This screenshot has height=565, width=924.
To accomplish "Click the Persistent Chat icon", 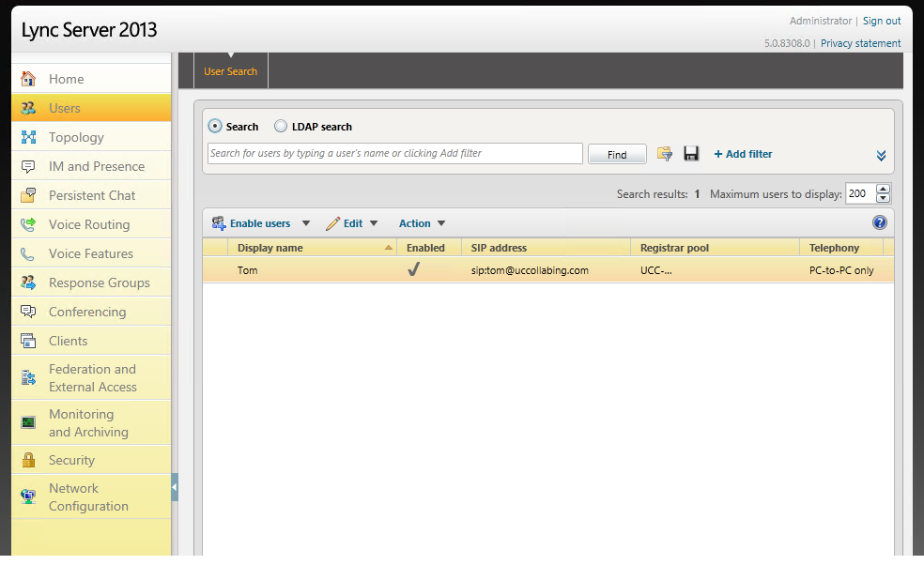I will pos(27,195).
